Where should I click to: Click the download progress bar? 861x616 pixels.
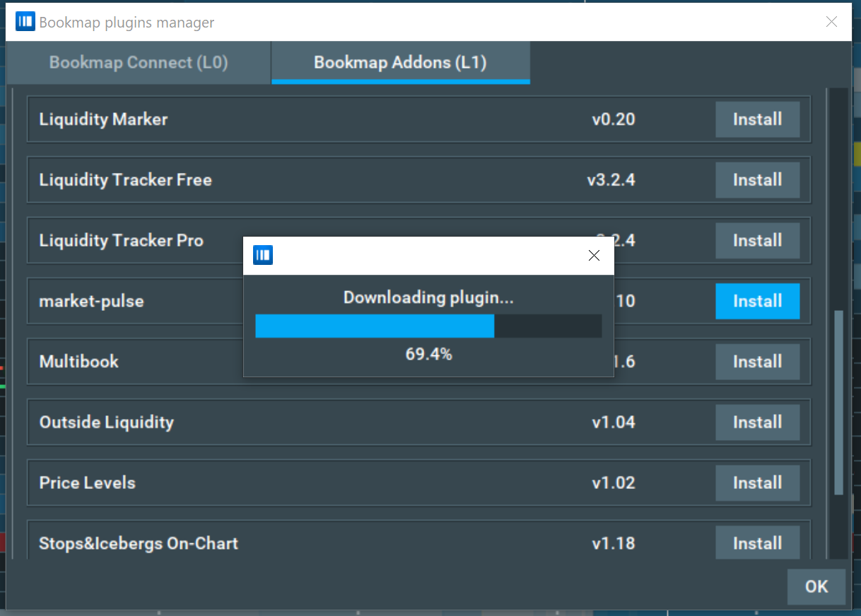pos(428,326)
